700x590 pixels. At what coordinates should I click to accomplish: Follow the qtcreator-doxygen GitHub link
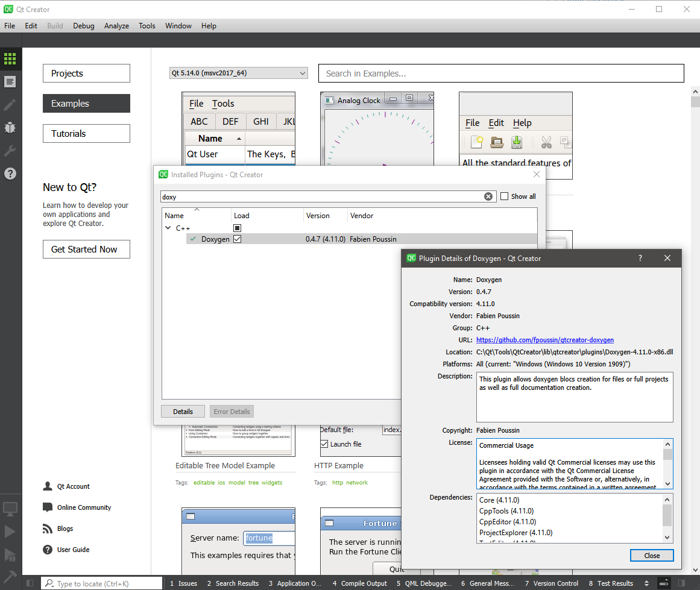pos(544,339)
